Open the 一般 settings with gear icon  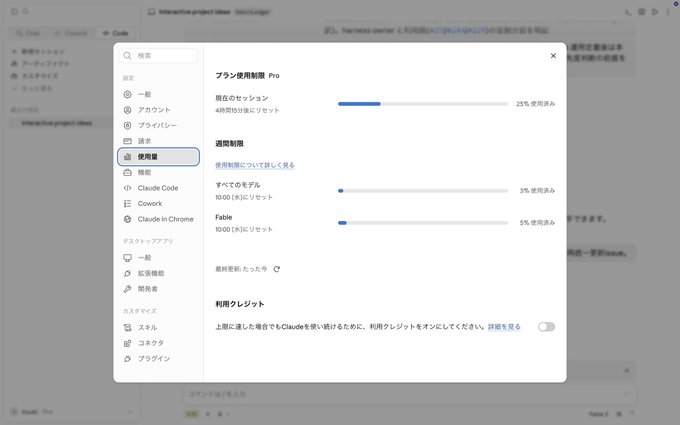[x=158, y=94]
